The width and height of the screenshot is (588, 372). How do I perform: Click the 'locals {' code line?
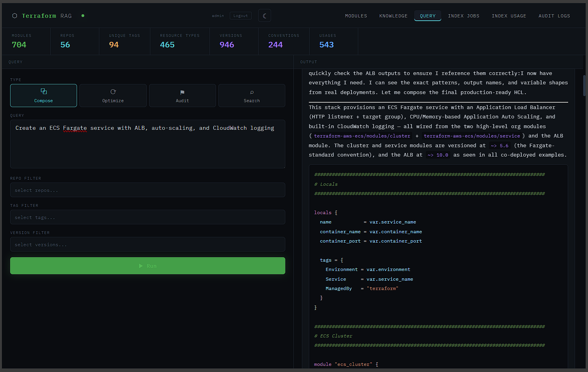tap(326, 213)
